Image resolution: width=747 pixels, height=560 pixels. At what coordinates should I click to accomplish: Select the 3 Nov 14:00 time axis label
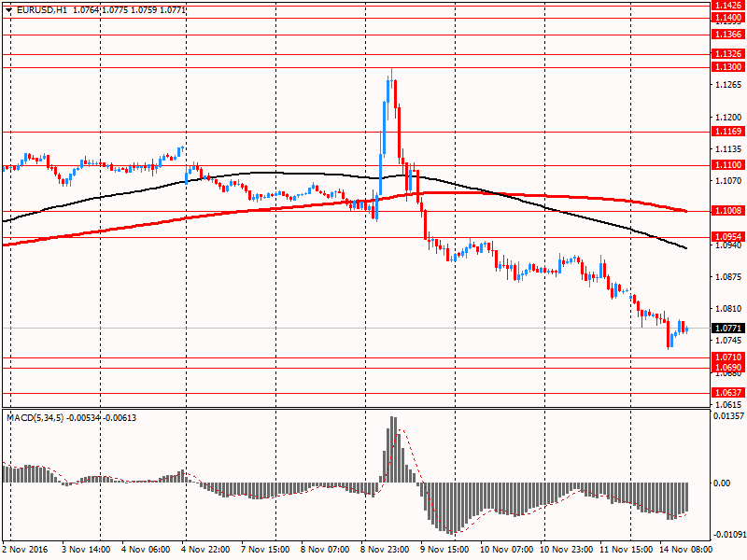pyautogui.click(x=86, y=550)
